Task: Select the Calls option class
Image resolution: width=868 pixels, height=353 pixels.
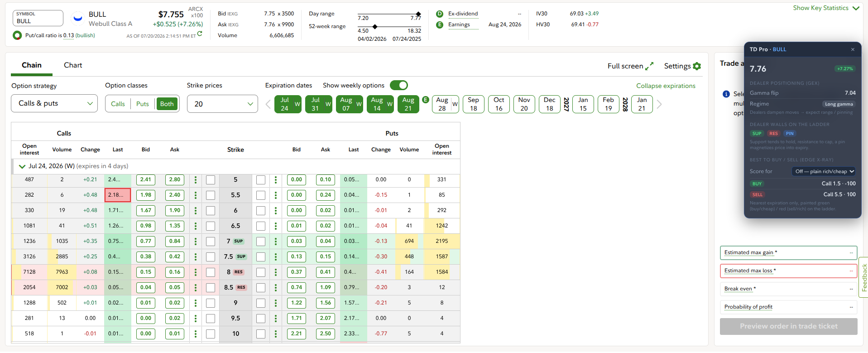Action: [x=118, y=104]
